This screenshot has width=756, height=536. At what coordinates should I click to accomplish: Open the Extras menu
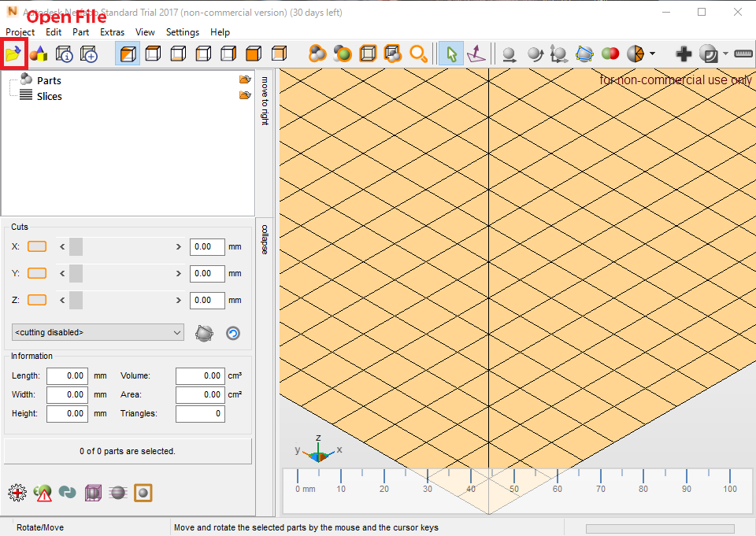112,32
